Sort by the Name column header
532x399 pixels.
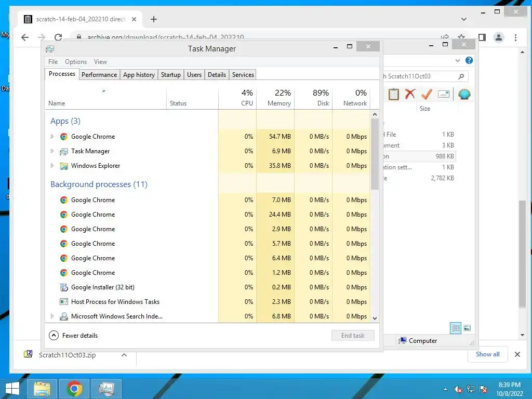pos(105,97)
